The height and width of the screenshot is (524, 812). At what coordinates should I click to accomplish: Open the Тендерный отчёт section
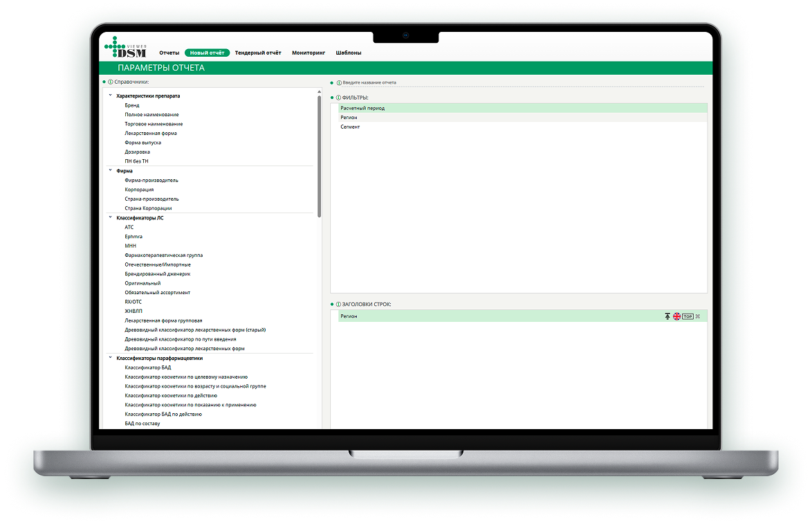(x=257, y=52)
